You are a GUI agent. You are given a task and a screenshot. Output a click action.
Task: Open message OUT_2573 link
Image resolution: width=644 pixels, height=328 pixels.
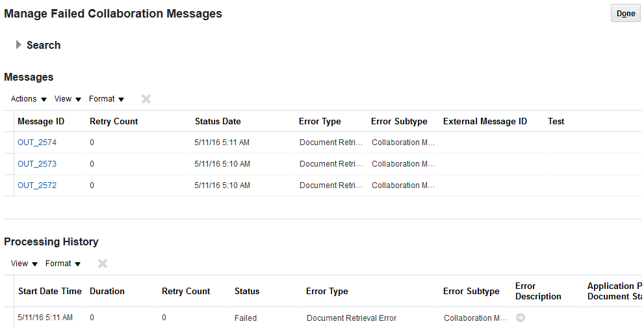pyautogui.click(x=37, y=164)
